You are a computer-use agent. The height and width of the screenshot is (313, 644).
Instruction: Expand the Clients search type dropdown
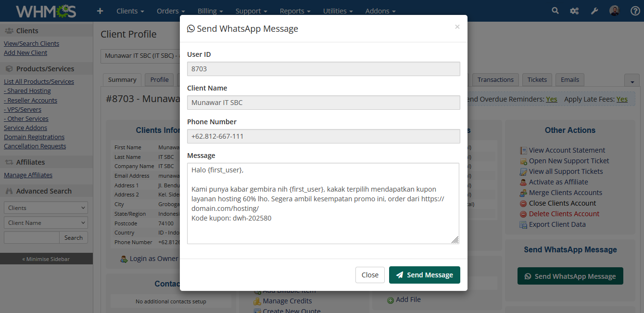point(46,208)
